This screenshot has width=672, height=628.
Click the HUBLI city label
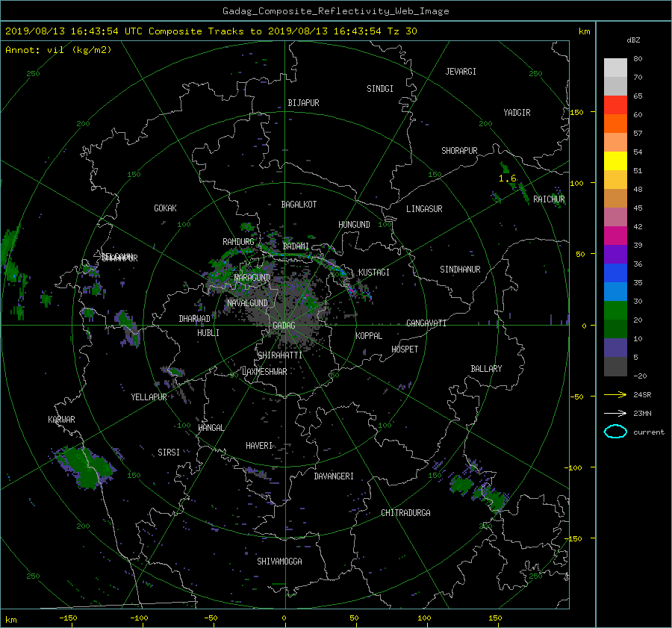click(x=208, y=333)
